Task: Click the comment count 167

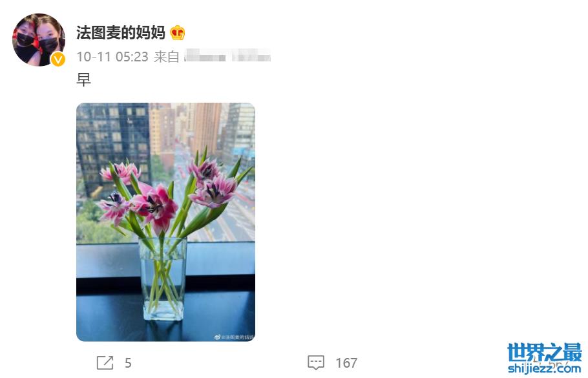Action: [x=346, y=363]
